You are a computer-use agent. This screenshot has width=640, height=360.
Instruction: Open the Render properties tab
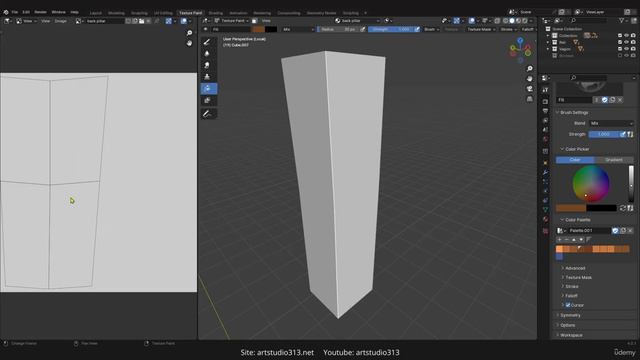(545, 101)
